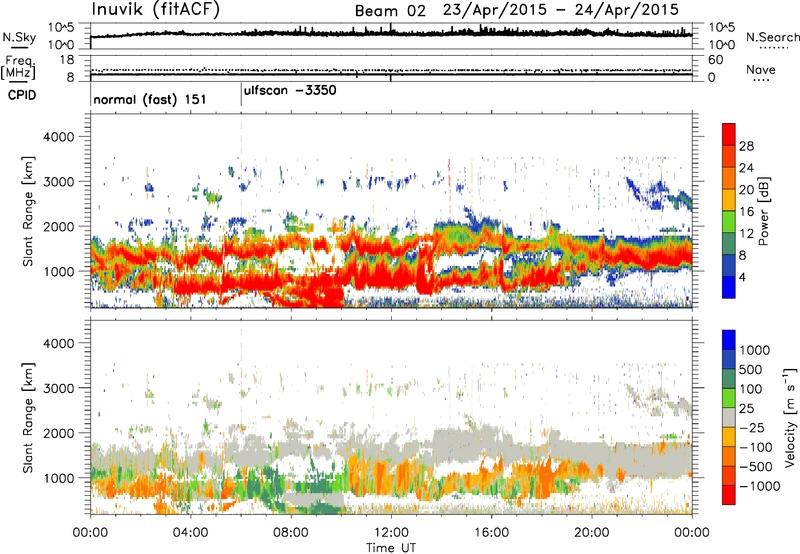Click the 'Beam 02' label
This screenshot has width=800, height=554.
[x=390, y=11]
